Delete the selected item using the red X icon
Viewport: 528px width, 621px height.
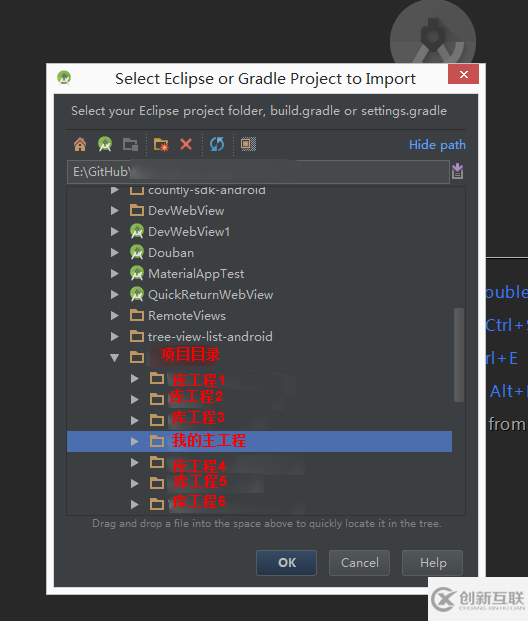(x=186, y=144)
